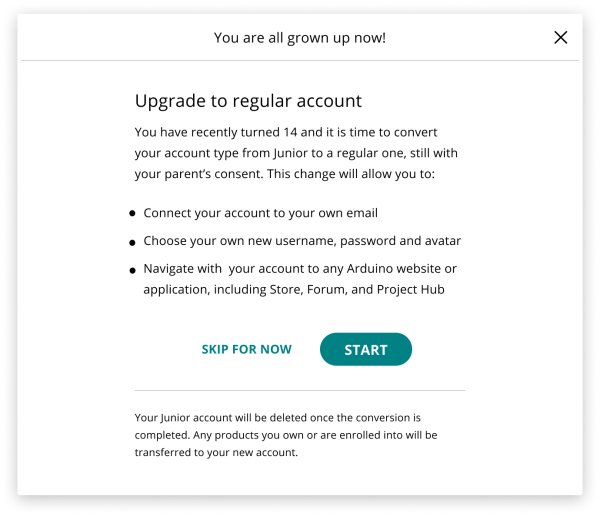Choose SKIP FOR NOW
The image size is (600, 516).
coord(247,349)
